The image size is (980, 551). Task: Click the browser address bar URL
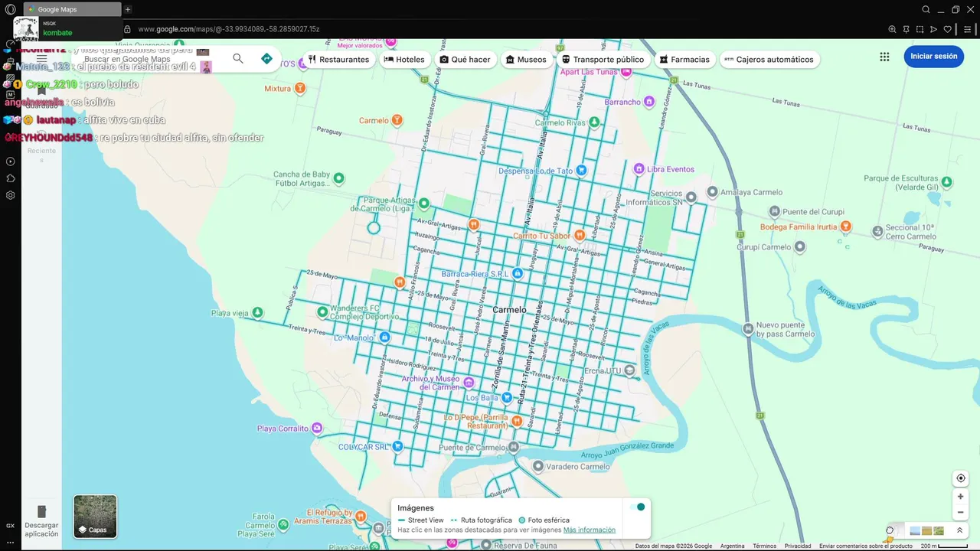point(229,29)
